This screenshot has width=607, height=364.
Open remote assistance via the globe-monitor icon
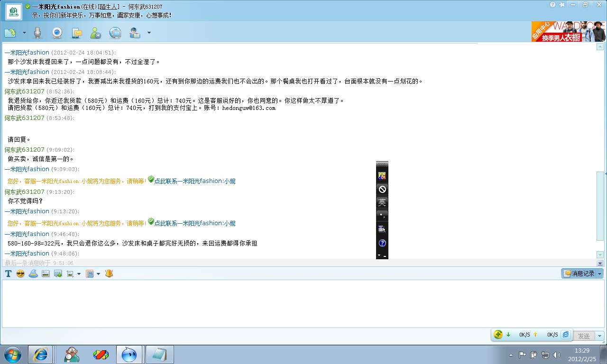tap(114, 33)
